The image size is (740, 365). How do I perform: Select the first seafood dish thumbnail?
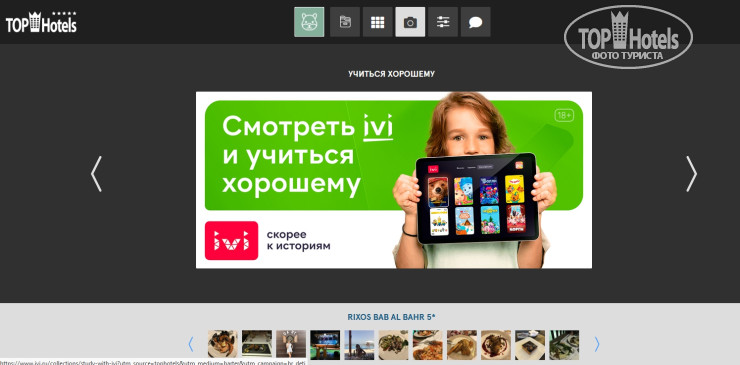223,345
